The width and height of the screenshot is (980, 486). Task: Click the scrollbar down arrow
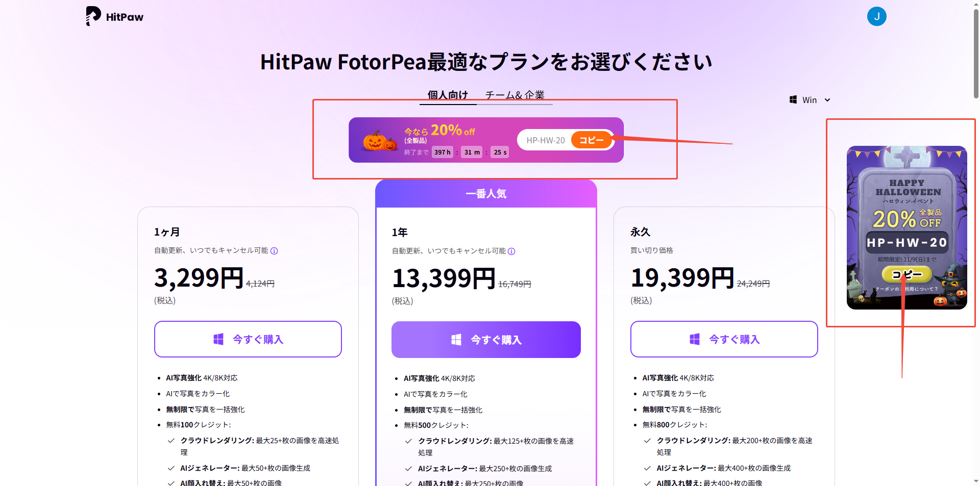pos(976,481)
